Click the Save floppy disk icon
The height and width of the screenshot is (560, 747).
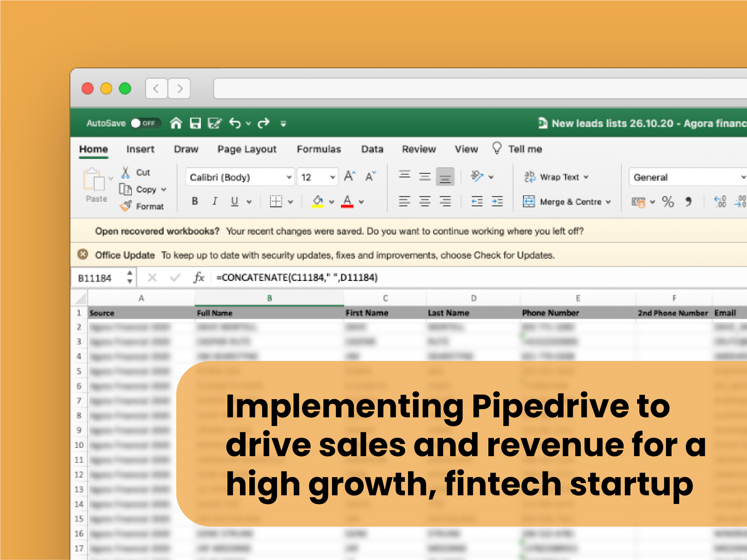195,123
